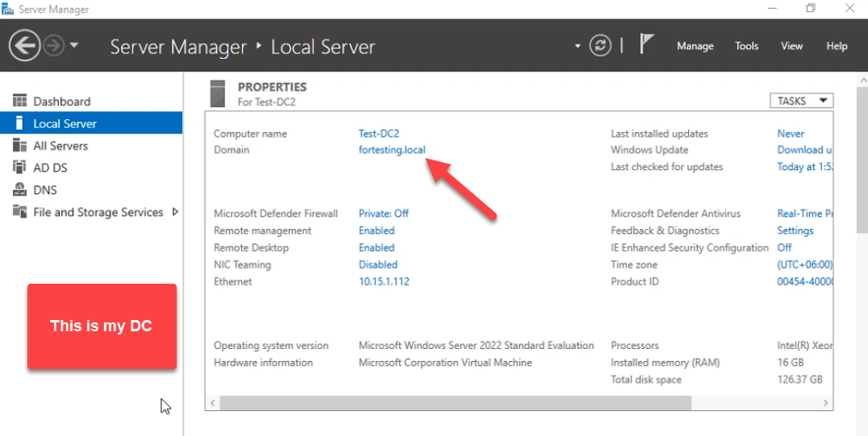868x436 pixels.
Task: Click Time zone UTC+06:00 link
Action: point(804,264)
